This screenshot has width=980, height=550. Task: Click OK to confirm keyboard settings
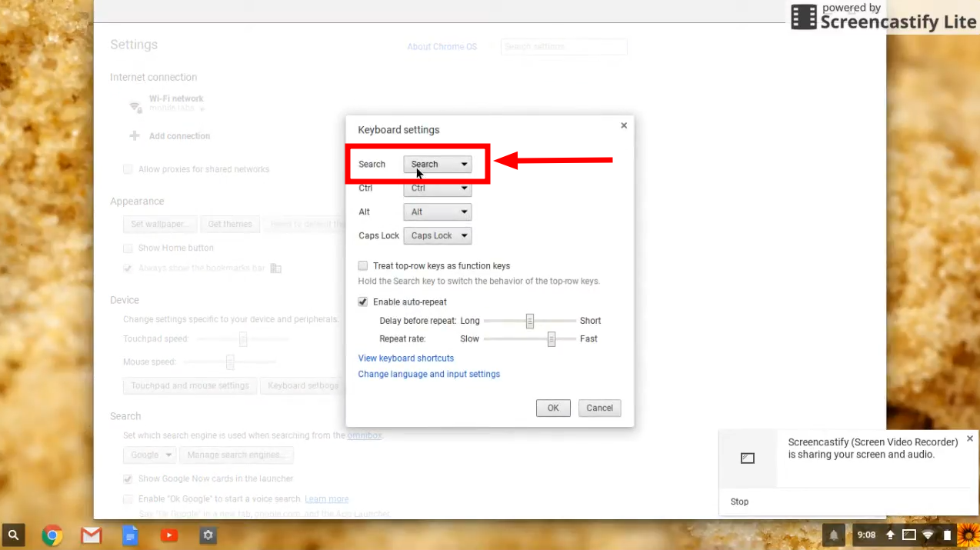pyautogui.click(x=553, y=408)
